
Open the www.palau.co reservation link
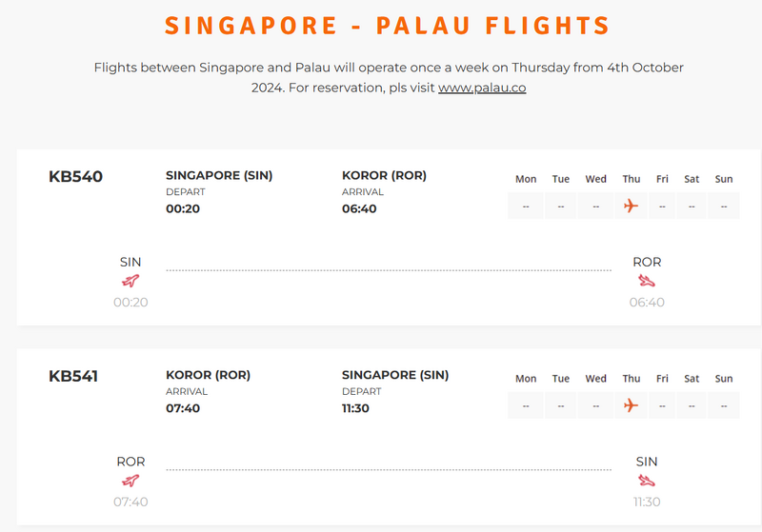482,88
